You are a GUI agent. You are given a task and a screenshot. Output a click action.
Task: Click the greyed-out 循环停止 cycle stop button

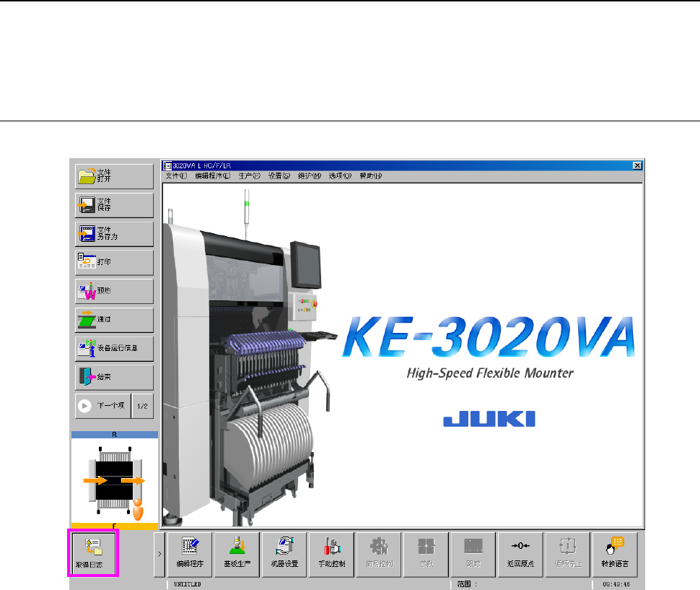click(x=568, y=555)
